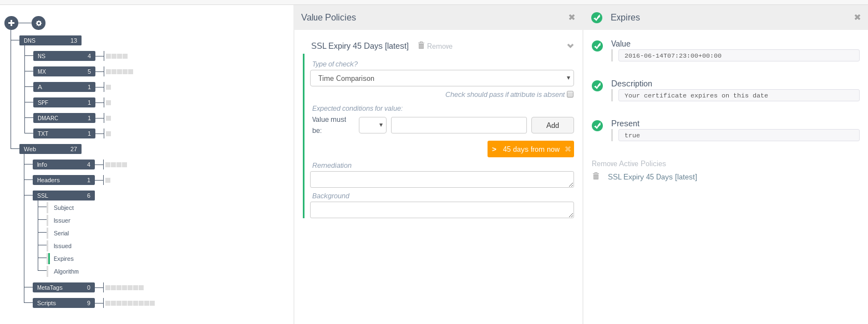Image resolution: width=868 pixels, height=324 pixels.
Task: Click the plus add-node icon
Action: coord(11,23)
